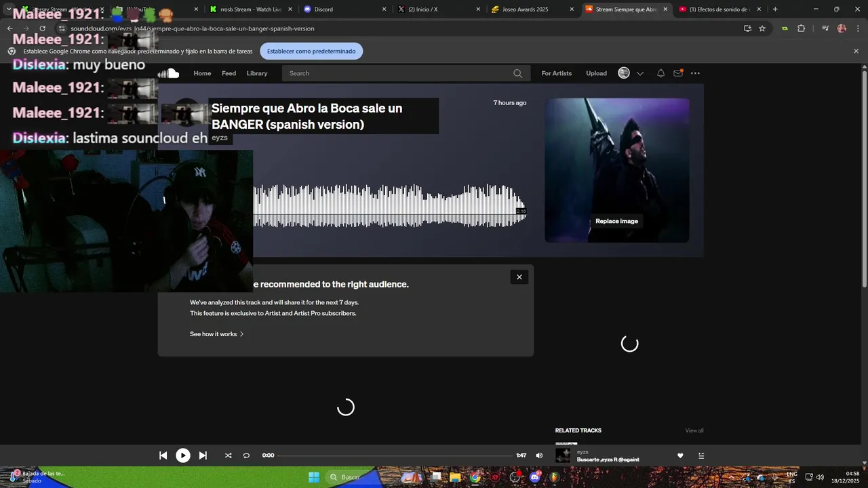Mute the player volume
The image size is (868, 488).
click(x=539, y=455)
